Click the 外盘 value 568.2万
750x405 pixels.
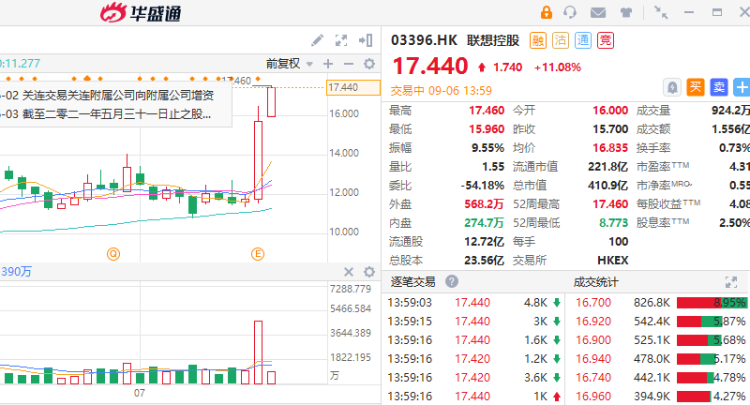484,204
